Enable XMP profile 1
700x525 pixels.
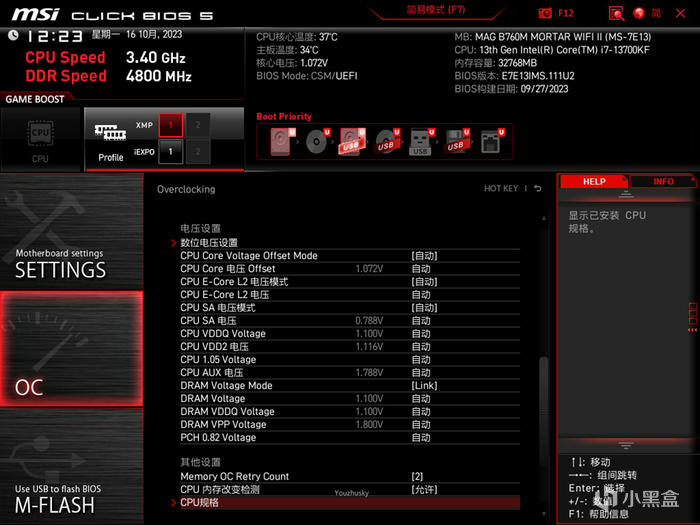point(171,125)
